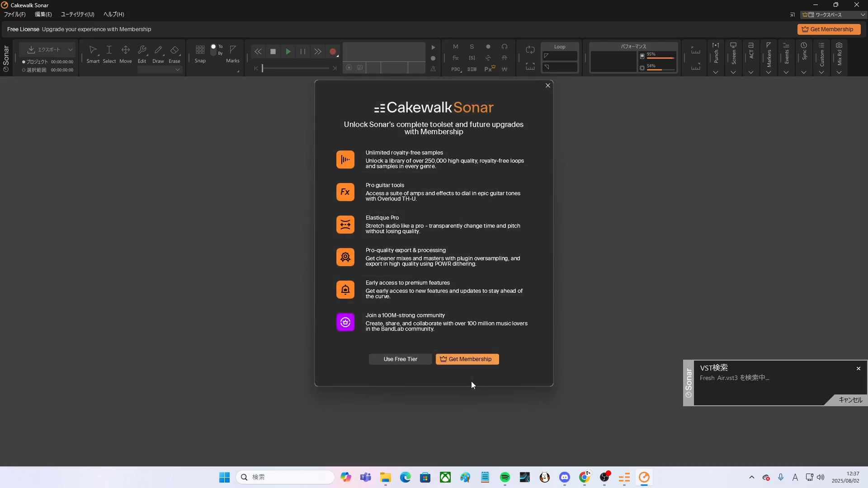Jump to project end in the transport

(x=335, y=68)
